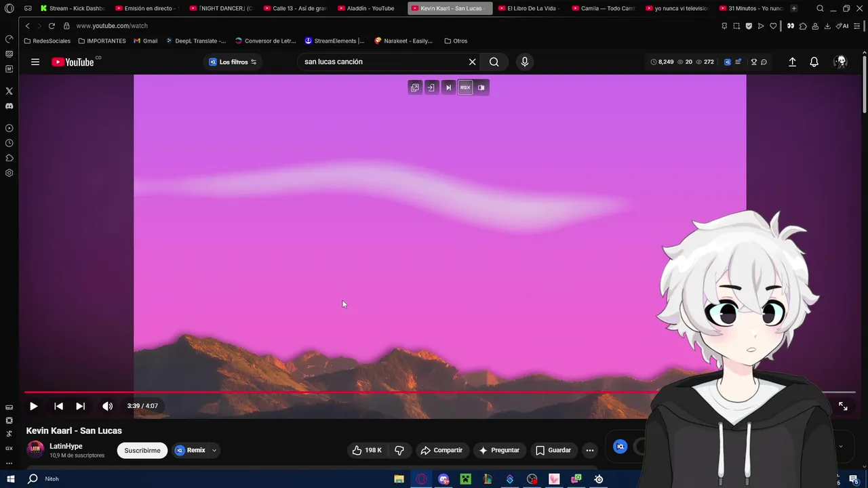
Task: Pop out video with overlay first icon
Action: coord(415,87)
